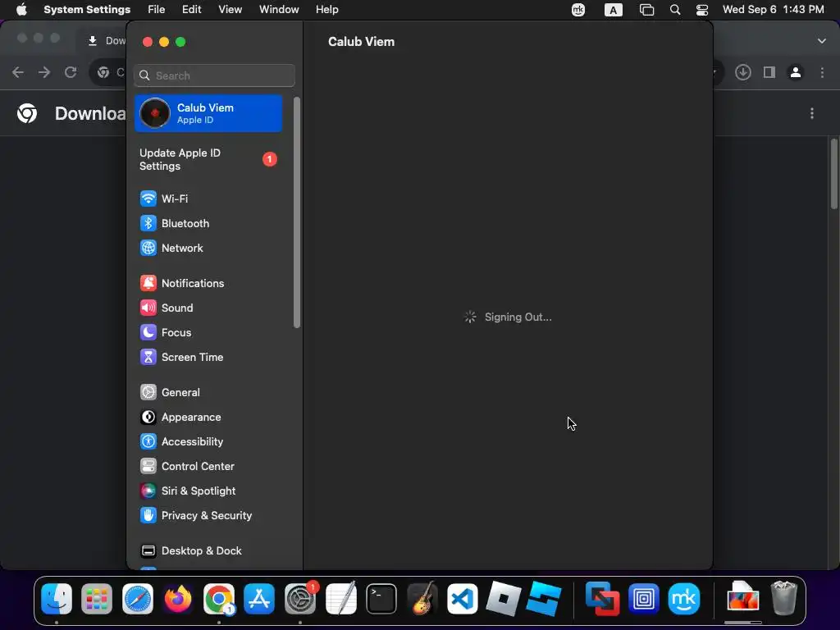The height and width of the screenshot is (630, 840).
Task: Click the System Settings search field
Action: [x=214, y=75]
